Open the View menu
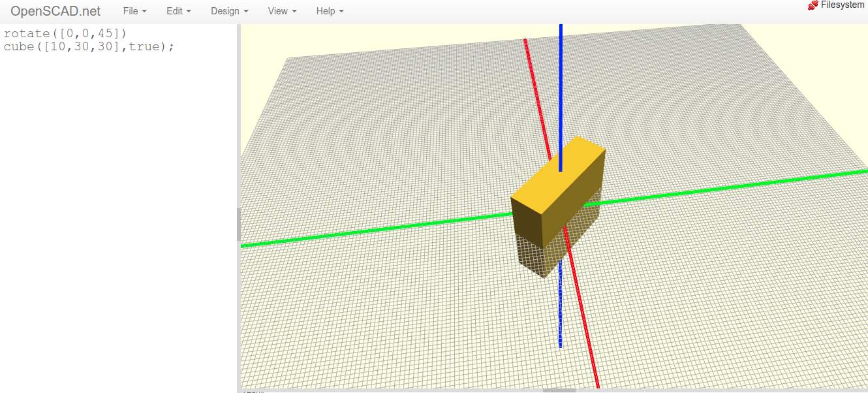The image size is (868, 393). [x=282, y=11]
